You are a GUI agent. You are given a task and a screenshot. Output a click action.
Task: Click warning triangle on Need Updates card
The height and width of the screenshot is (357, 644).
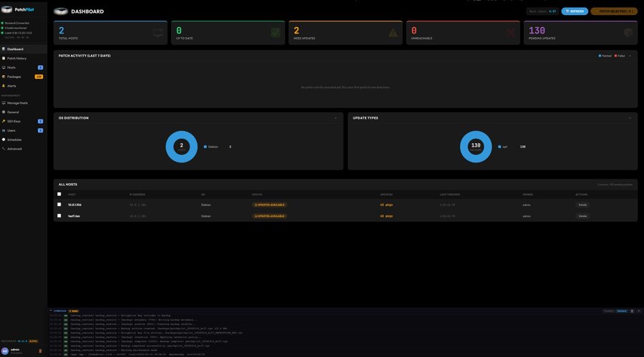[393, 33]
